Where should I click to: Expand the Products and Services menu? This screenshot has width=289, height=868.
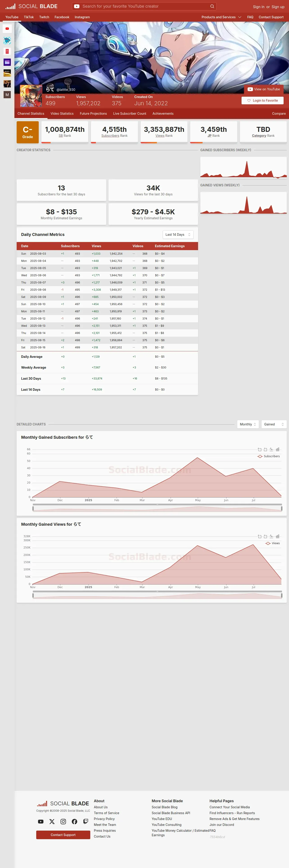pyautogui.click(x=221, y=17)
